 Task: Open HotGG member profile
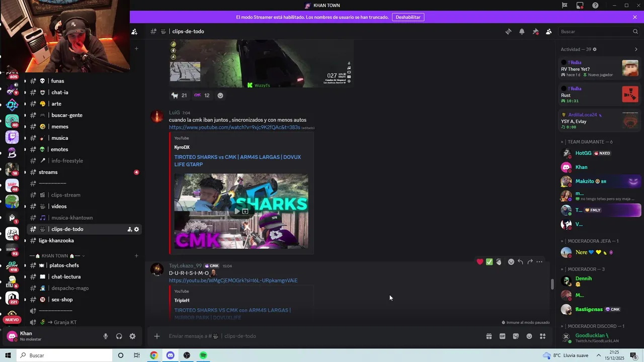pyautogui.click(x=600, y=153)
